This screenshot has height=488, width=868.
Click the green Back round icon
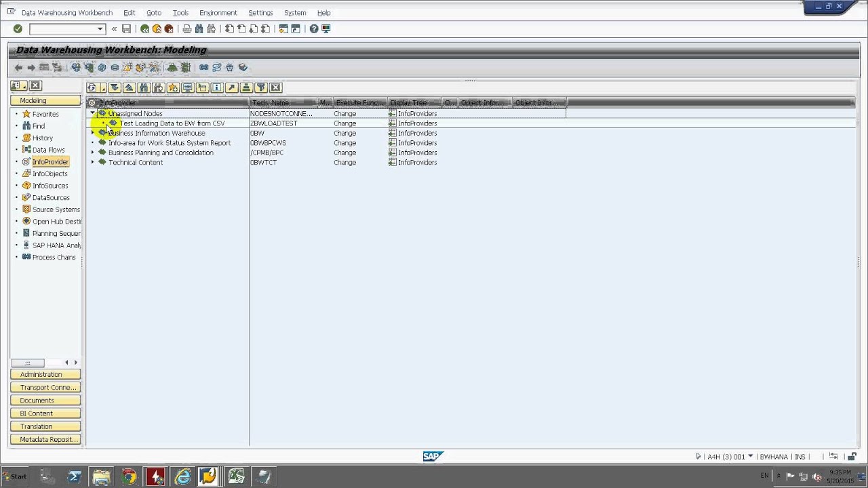pyautogui.click(x=144, y=29)
